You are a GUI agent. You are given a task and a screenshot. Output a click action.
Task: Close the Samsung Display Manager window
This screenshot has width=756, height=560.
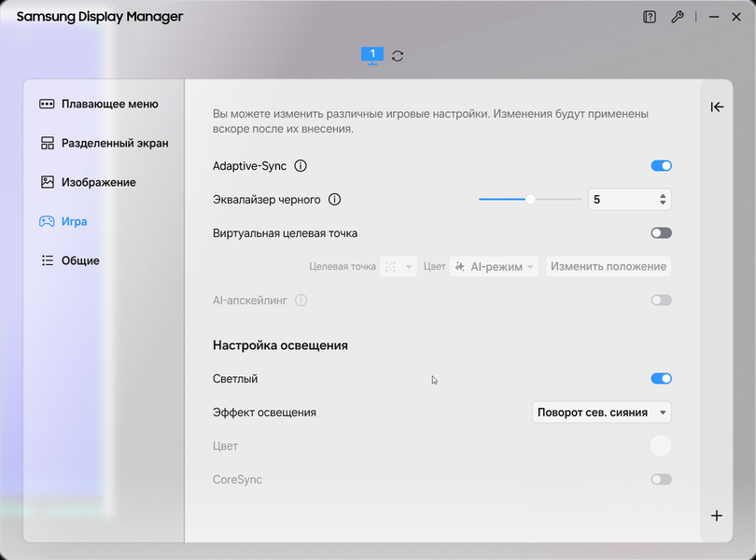tap(736, 17)
